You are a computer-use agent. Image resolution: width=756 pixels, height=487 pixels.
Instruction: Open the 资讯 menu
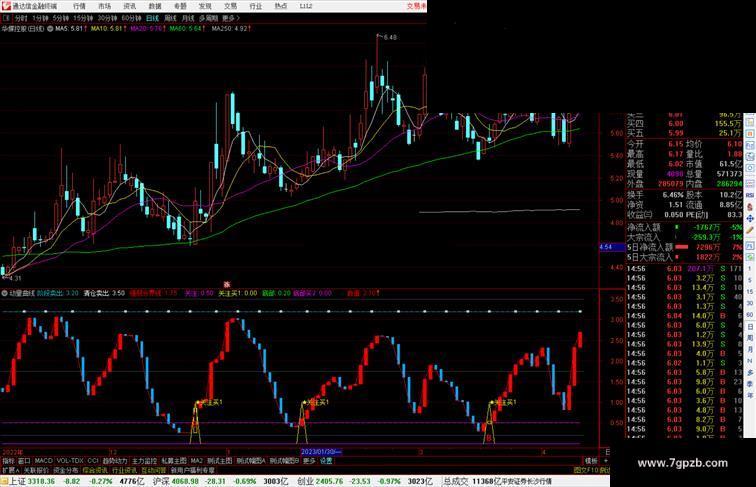click(x=129, y=6)
